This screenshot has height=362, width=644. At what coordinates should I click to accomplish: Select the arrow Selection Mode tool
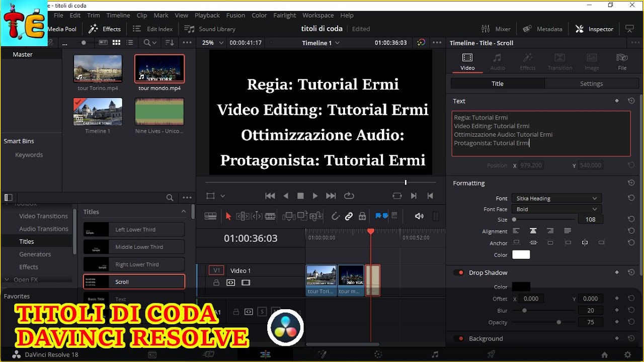228,216
